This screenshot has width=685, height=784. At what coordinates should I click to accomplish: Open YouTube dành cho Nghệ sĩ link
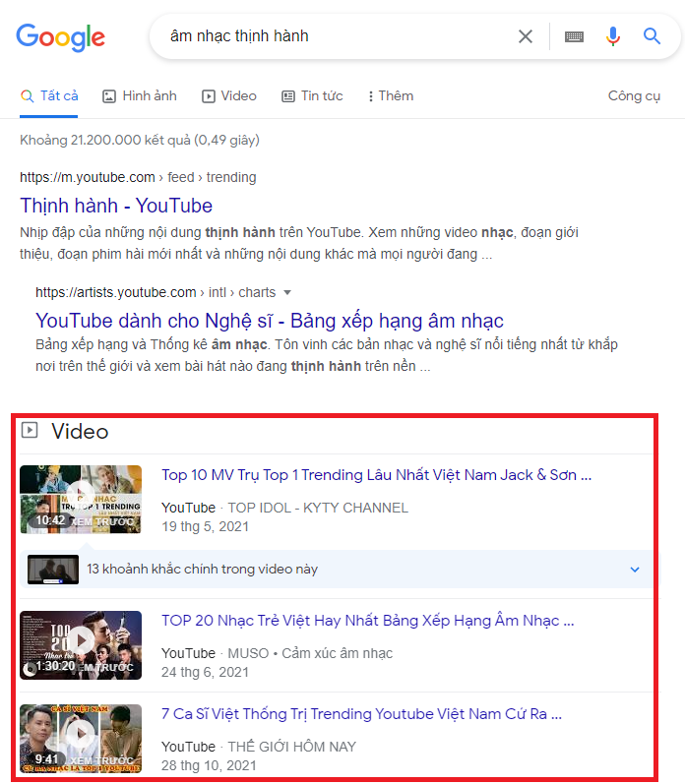pos(269,321)
